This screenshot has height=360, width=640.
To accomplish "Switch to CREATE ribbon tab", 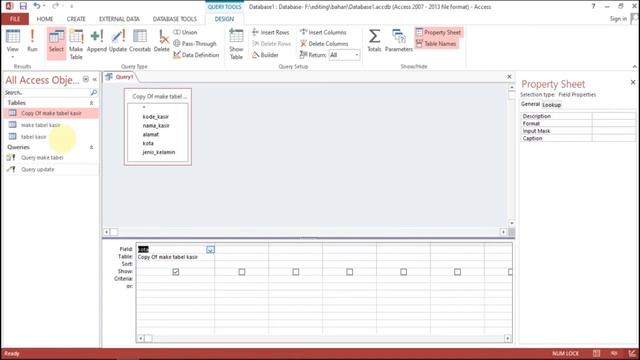I will tap(76, 19).
